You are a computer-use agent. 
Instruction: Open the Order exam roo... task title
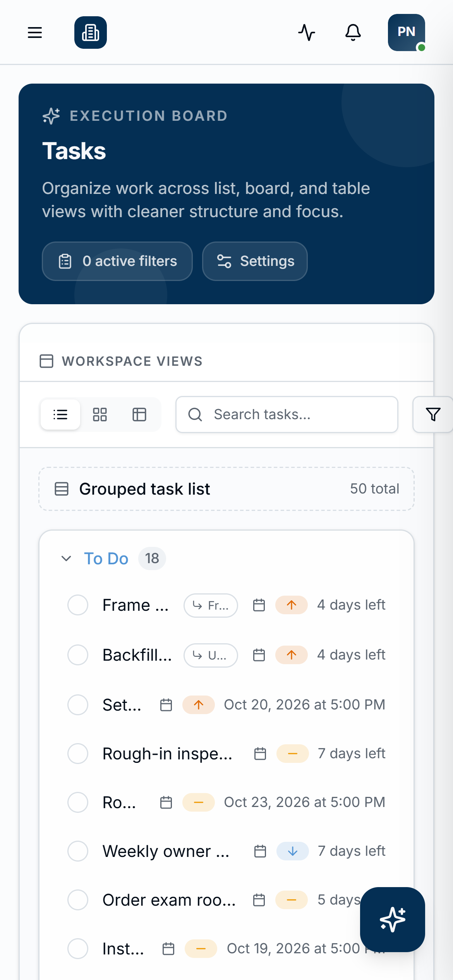click(169, 900)
